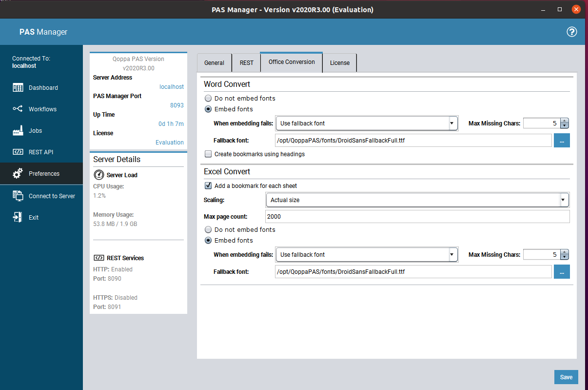Screen dimensions: 588x390
Task: Open Word 'When embedding fails' dropdown
Action: (367, 123)
